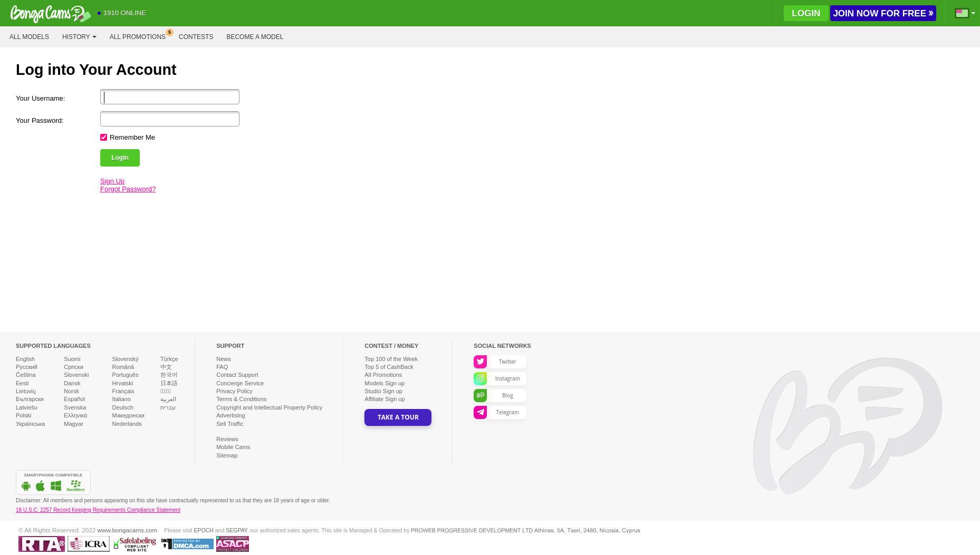980x555 pixels.
Task: Open the SEGPAY sales agent link
Action: (x=236, y=531)
